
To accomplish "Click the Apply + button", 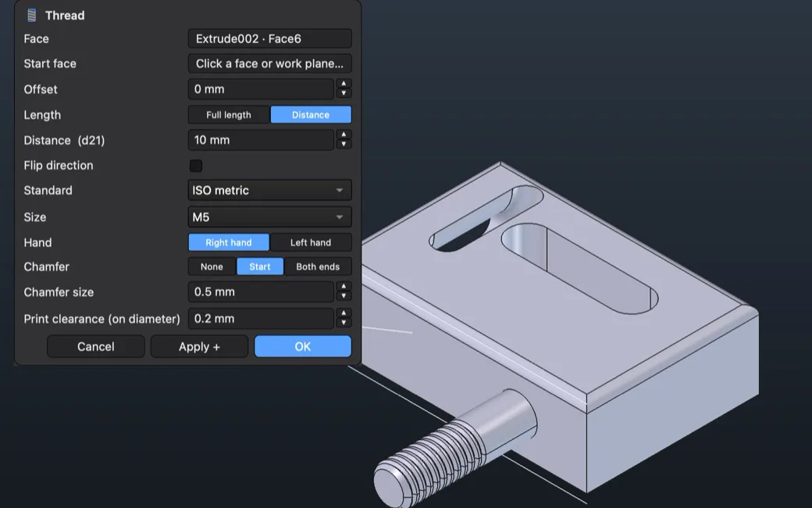I will [199, 347].
